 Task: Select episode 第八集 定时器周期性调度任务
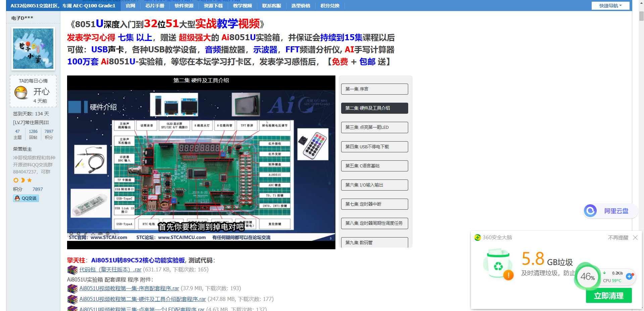tap(375, 223)
